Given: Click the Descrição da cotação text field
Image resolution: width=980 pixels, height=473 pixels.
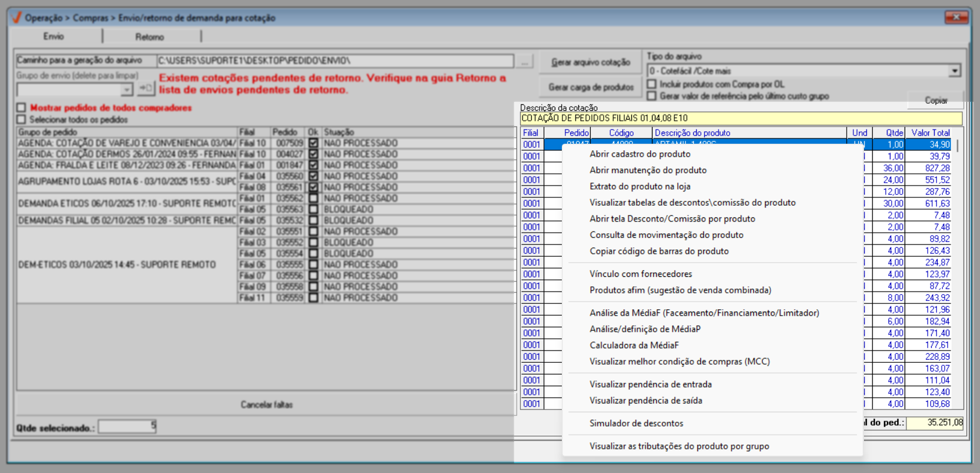Looking at the screenshot, I should click(740, 118).
